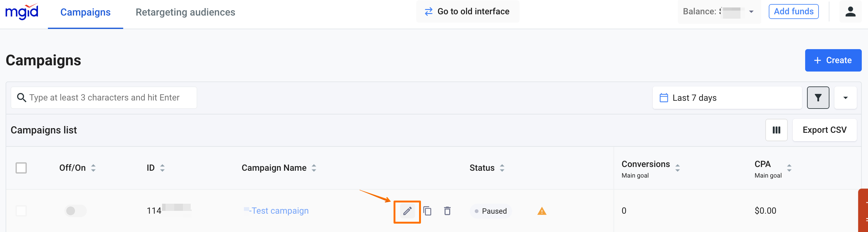Switch to Retargeting audiences tab
The image size is (868, 232).
[185, 12]
